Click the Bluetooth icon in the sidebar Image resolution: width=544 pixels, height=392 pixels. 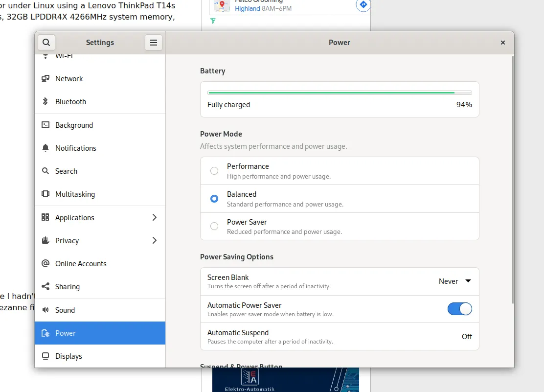[45, 102]
